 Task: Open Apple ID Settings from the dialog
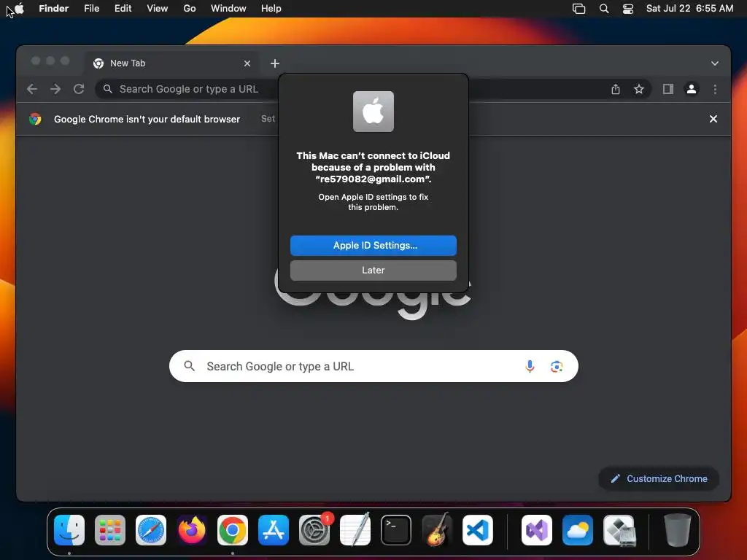click(373, 245)
